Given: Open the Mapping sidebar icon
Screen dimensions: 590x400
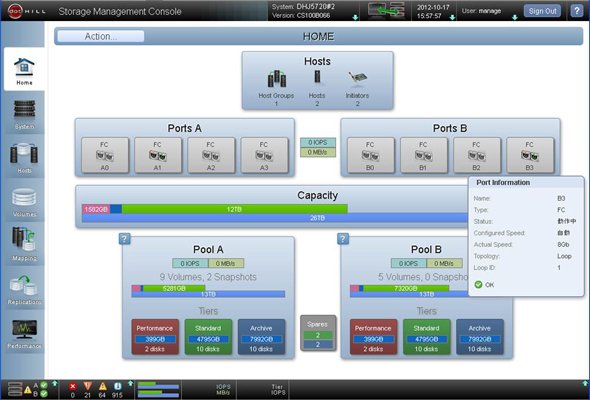Looking at the screenshot, I should 24,244.
